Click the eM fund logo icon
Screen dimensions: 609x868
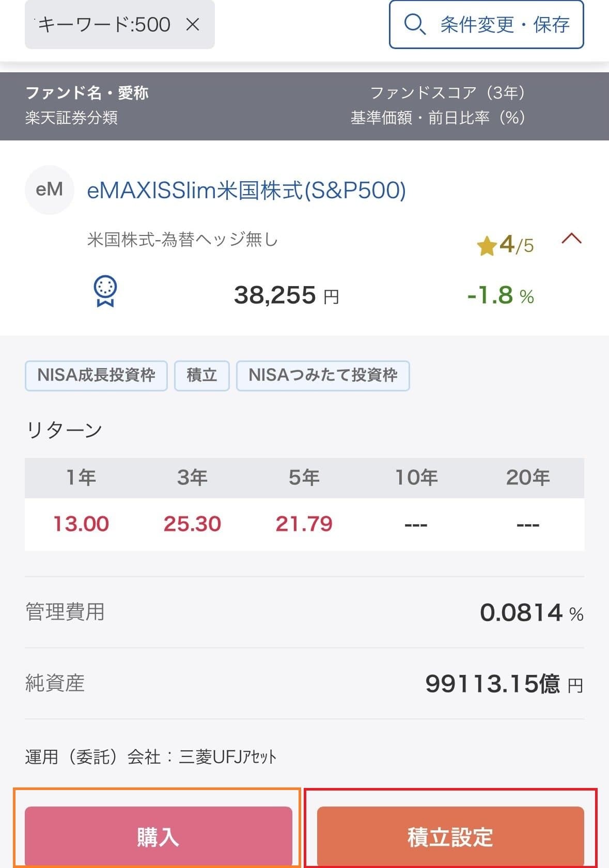tap(50, 191)
